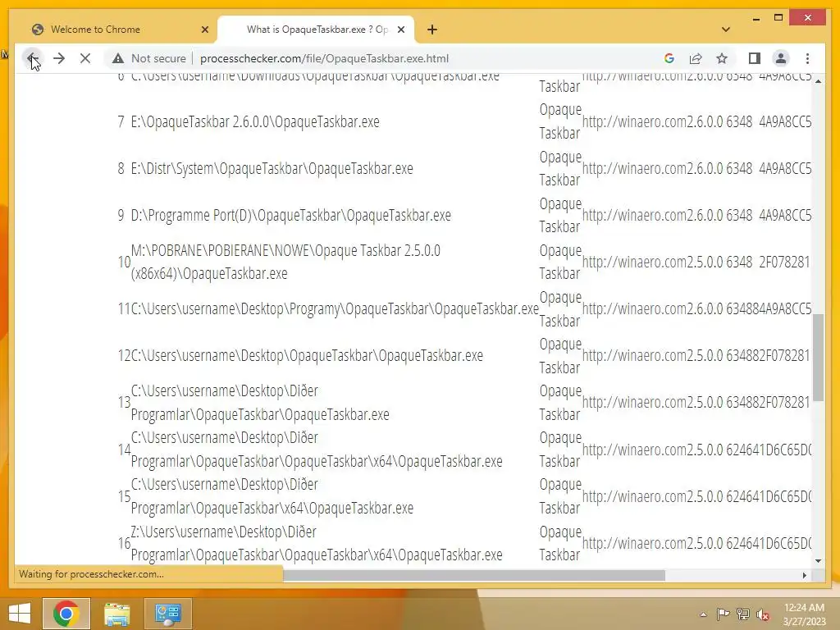Select the What is OpaqueTaskbar.exe tab
Viewport: 840px width, 630px height.
point(316,30)
